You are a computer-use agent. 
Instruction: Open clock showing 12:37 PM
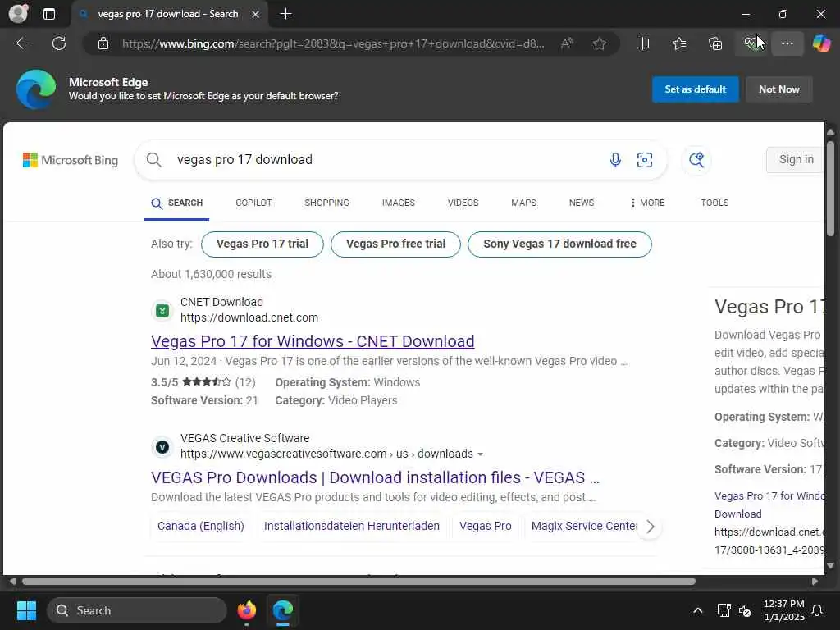tap(783, 610)
